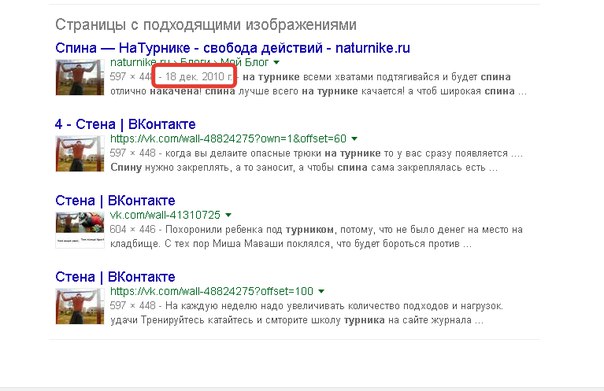This screenshot has height=391, width=604.
Task: Click the green vk.com/wall-41310725 URL
Action: [165, 215]
